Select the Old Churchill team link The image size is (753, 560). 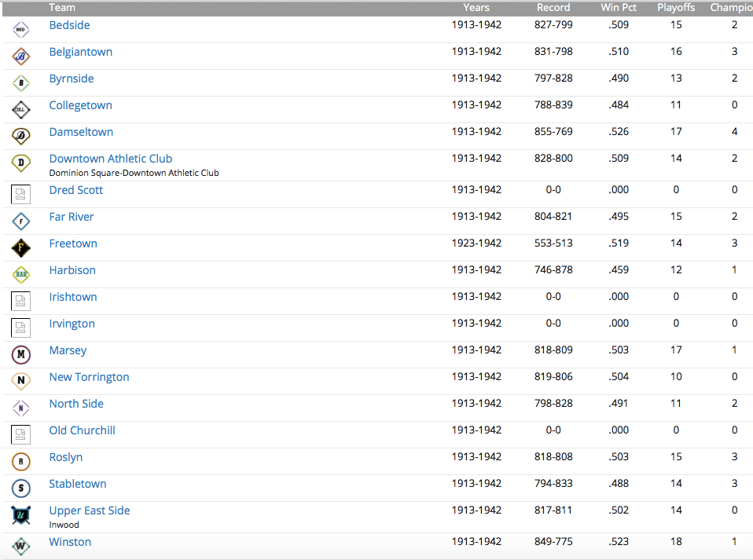pyautogui.click(x=82, y=430)
